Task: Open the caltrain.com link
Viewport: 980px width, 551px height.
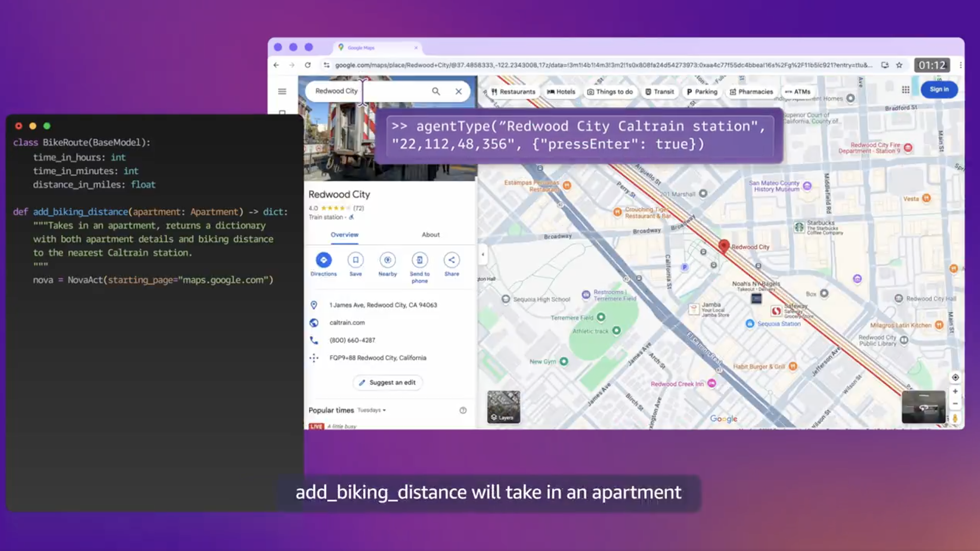Action: pos(347,322)
